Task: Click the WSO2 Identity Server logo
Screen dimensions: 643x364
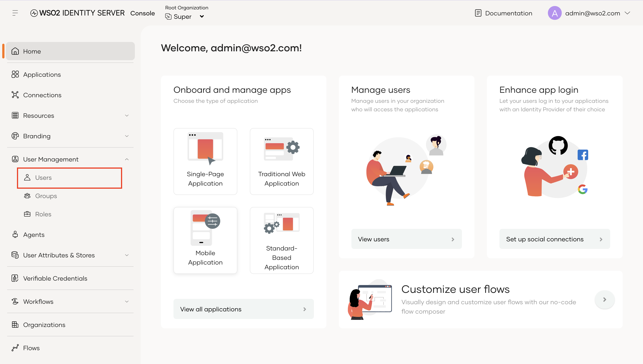Action: click(x=77, y=13)
